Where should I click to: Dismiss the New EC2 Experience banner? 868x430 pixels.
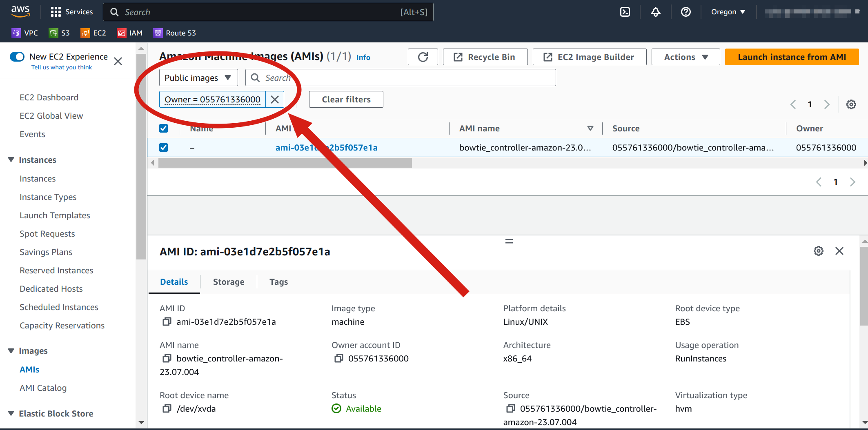click(118, 61)
